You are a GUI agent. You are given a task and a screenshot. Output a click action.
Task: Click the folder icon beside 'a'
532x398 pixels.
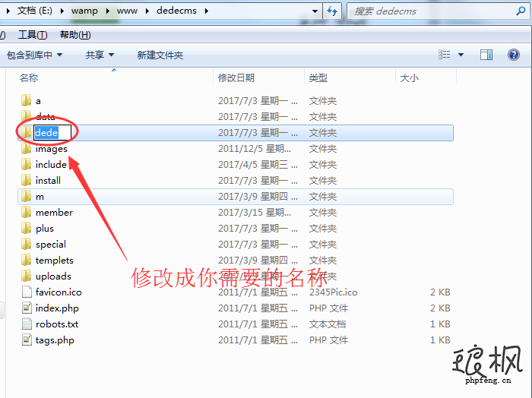[x=26, y=100]
